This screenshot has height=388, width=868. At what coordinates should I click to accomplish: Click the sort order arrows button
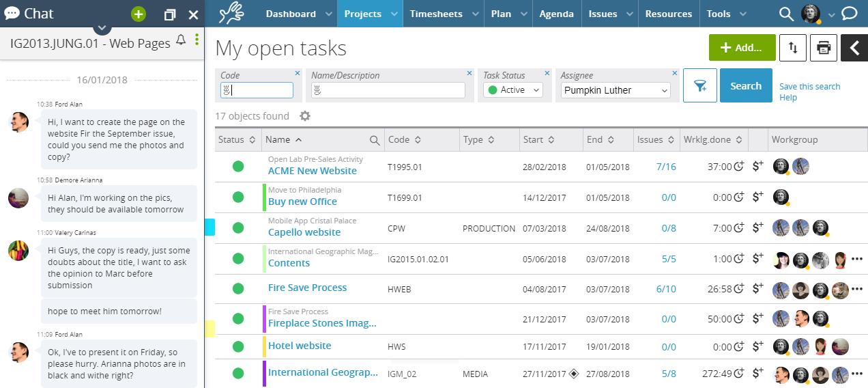(x=792, y=48)
